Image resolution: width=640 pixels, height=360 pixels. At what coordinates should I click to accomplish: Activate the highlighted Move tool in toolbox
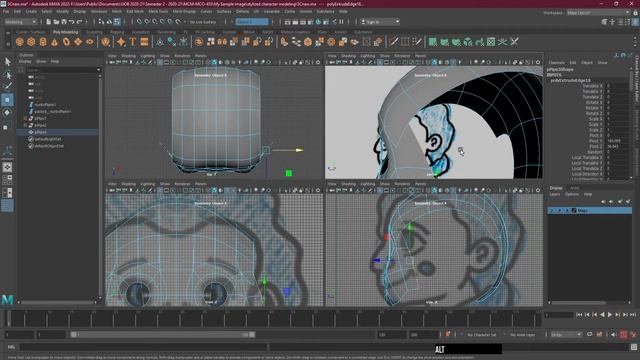(7, 100)
